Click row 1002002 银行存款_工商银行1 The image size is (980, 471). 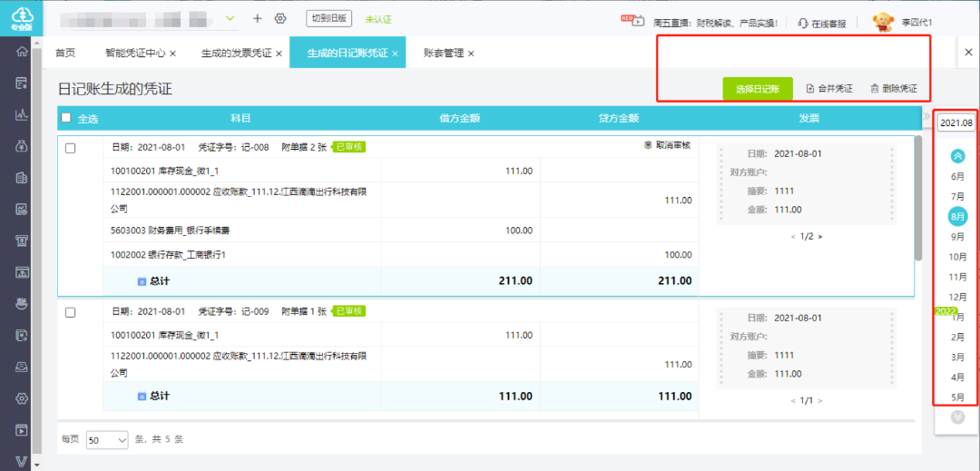pyautogui.click(x=401, y=255)
